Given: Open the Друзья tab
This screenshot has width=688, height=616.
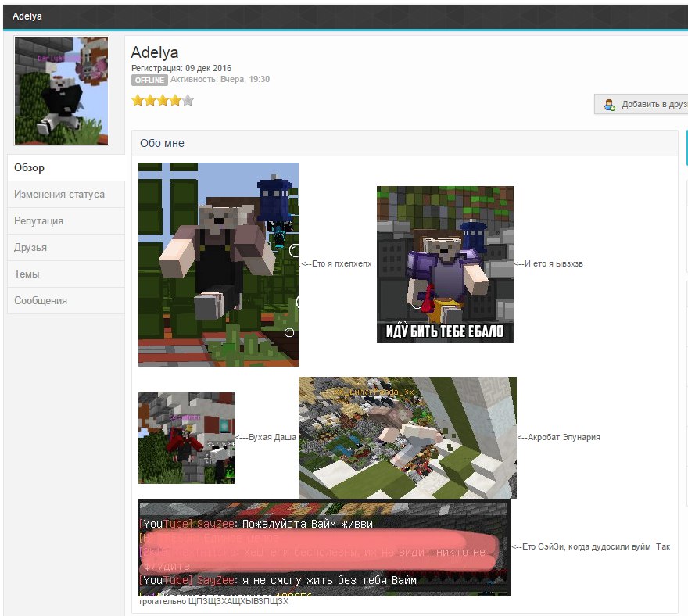Looking at the screenshot, I should point(66,248).
